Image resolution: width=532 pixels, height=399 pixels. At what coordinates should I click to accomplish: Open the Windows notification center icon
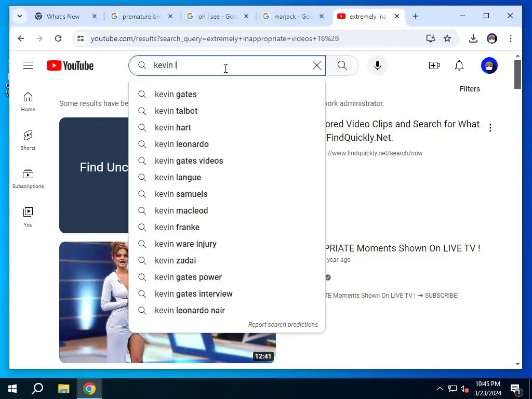coord(515,389)
